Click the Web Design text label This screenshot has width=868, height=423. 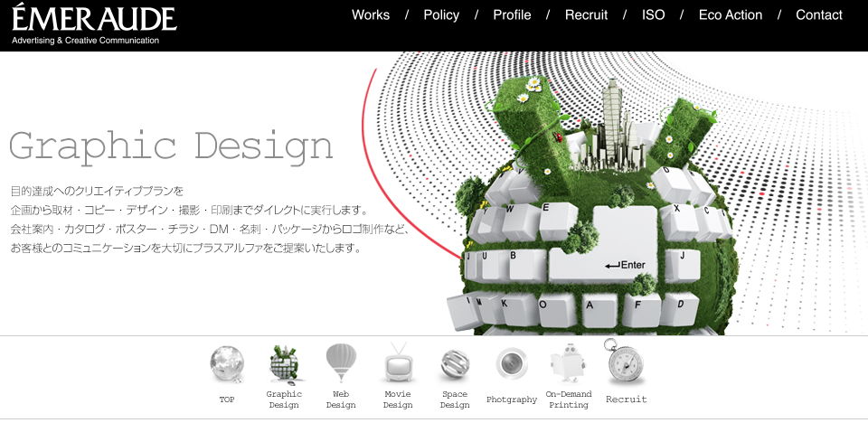click(341, 399)
